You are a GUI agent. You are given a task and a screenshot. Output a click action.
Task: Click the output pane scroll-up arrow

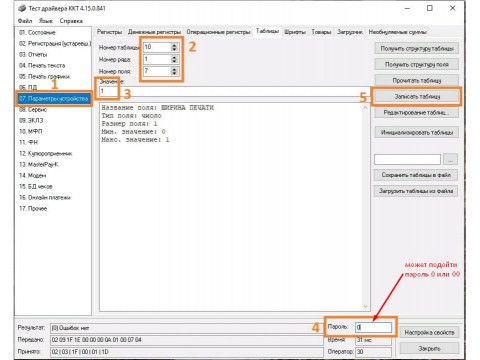click(x=365, y=108)
